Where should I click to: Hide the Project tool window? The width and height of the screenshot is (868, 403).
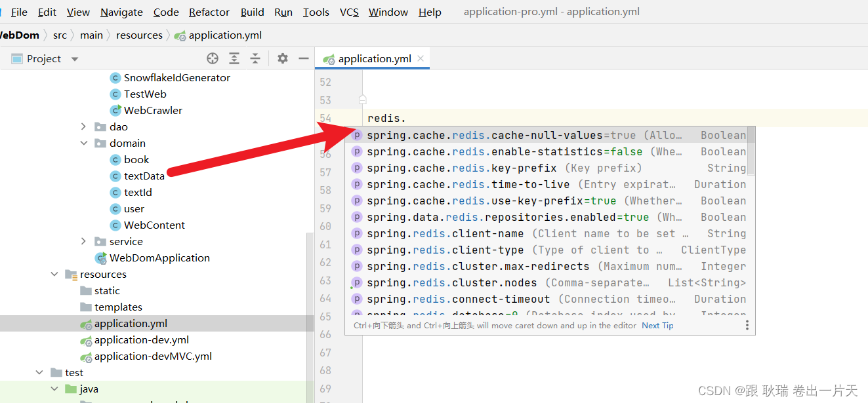pos(303,58)
